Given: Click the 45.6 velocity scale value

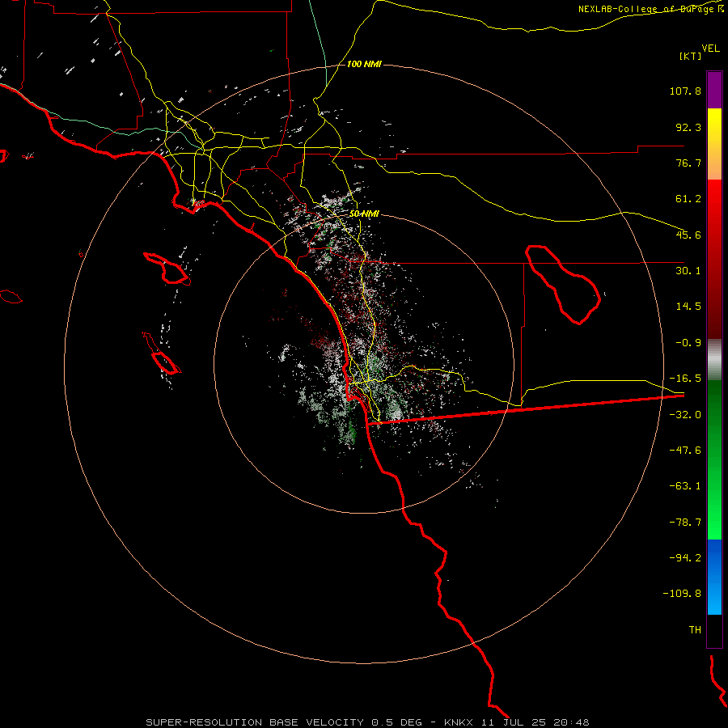Looking at the screenshot, I should coord(688,235).
